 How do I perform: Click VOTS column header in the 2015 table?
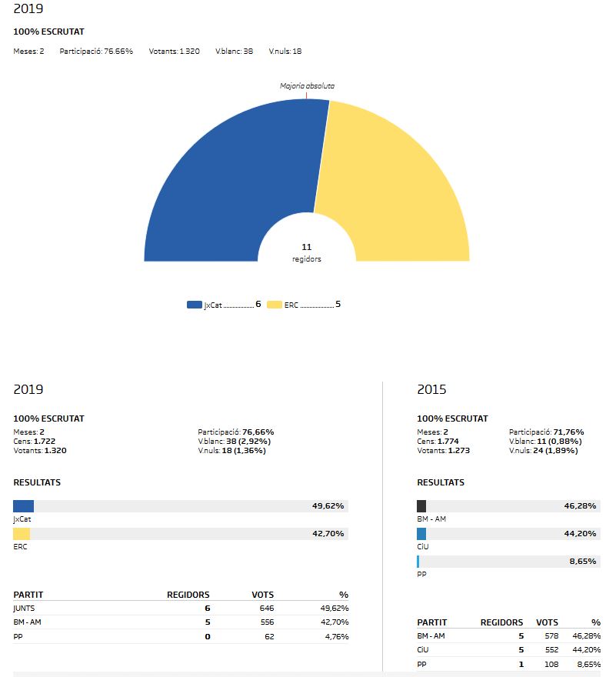click(x=547, y=622)
